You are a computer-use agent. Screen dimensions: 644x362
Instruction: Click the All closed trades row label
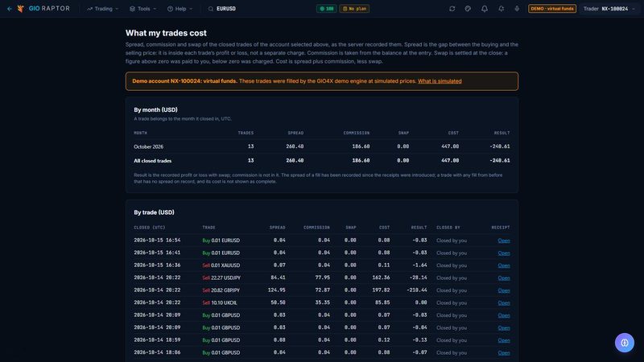click(152, 161)
